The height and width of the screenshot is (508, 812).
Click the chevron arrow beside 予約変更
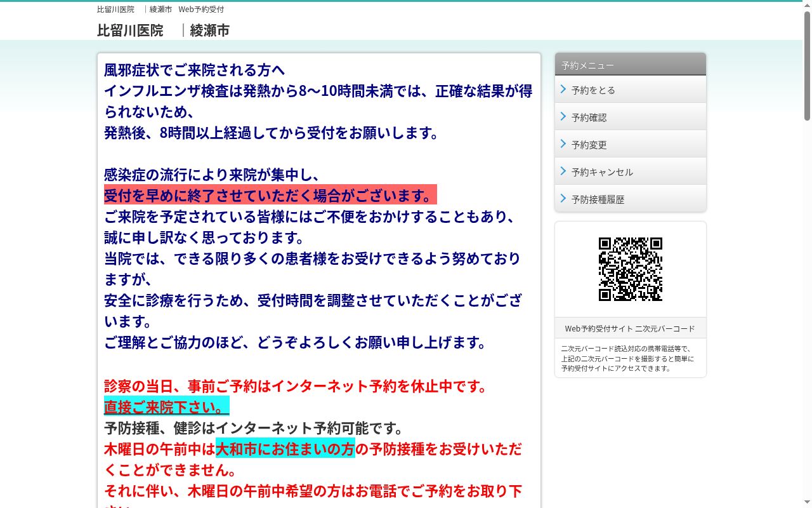click(563, 144)
